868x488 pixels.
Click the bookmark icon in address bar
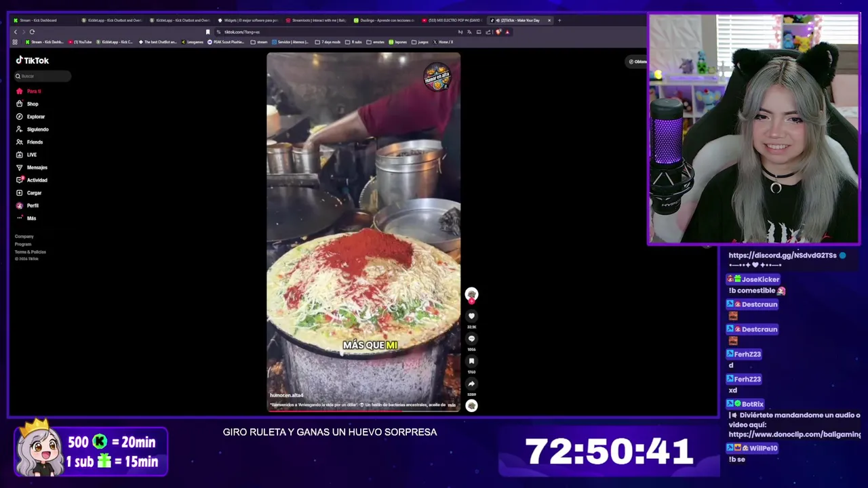(x=208, y=32)
